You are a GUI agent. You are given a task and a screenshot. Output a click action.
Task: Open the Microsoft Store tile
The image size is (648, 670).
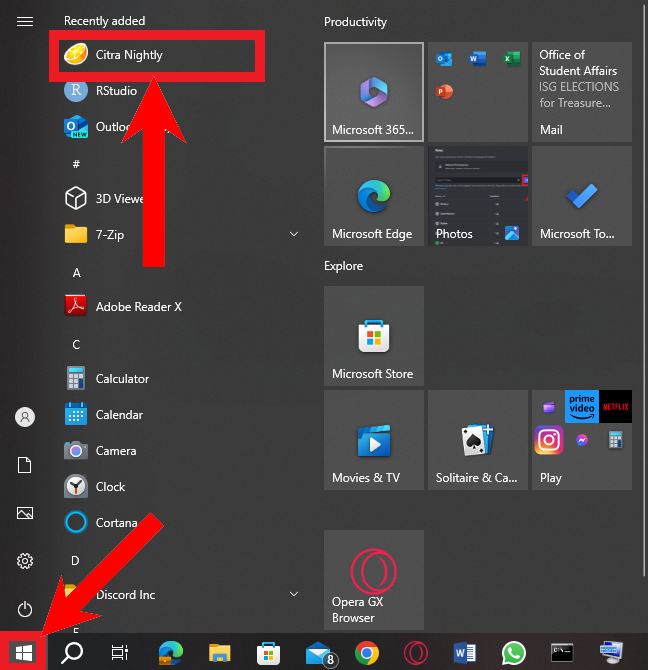pyautogui.click(x=374, y=336)
